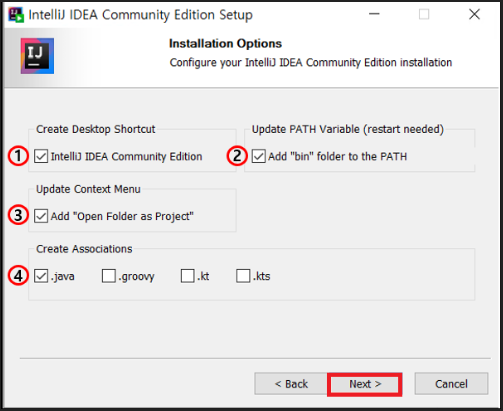Click the red circled number 2 marker
503x411 pixels.
coord(237,156)
